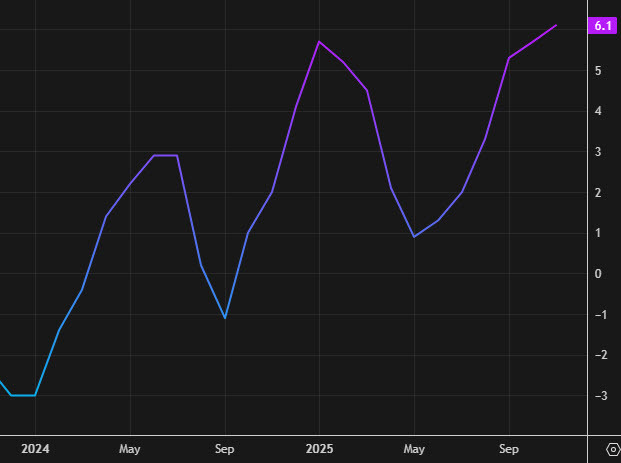This screenshot has height=463, width=621.
Task: Click the 0 tick on value axis
Action: point(598,274)
